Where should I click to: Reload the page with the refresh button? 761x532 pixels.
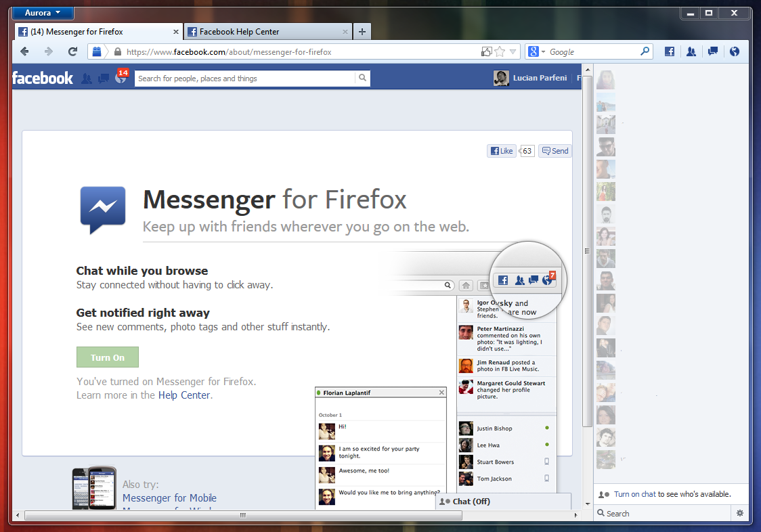click(x=72, y=51)
